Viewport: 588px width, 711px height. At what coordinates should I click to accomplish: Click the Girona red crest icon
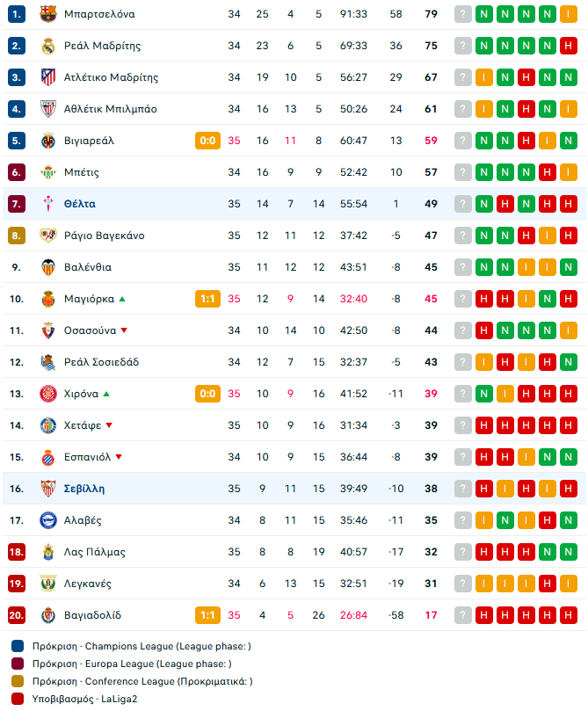tap(48, 394)
